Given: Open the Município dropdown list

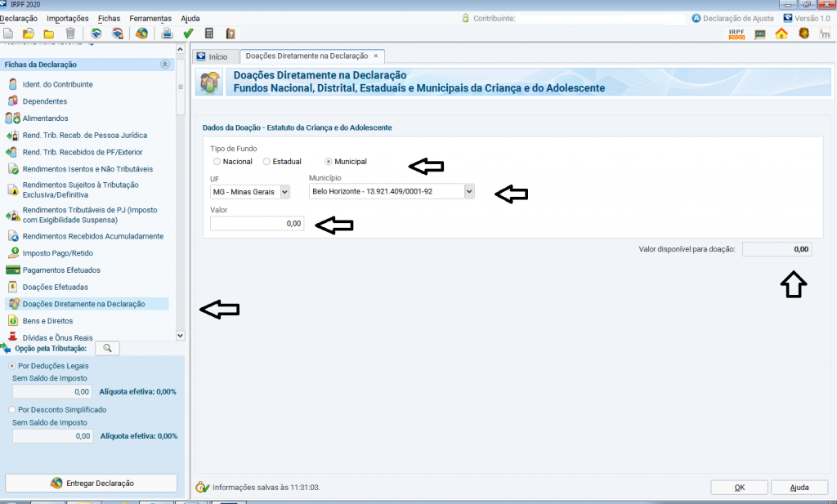Looking at the screenshot, I should click(x=469, y=191).
